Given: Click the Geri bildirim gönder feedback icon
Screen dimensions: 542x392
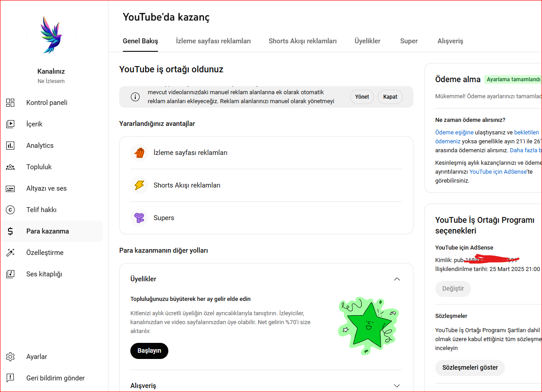Looking at the screenshot, I should (x=10, y=378).
